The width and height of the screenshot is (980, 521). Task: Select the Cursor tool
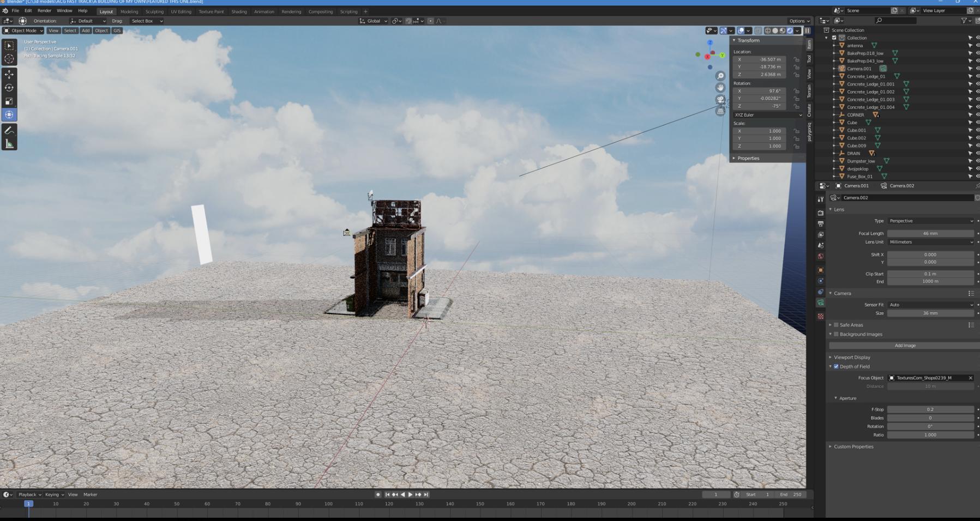click(9, 59)
